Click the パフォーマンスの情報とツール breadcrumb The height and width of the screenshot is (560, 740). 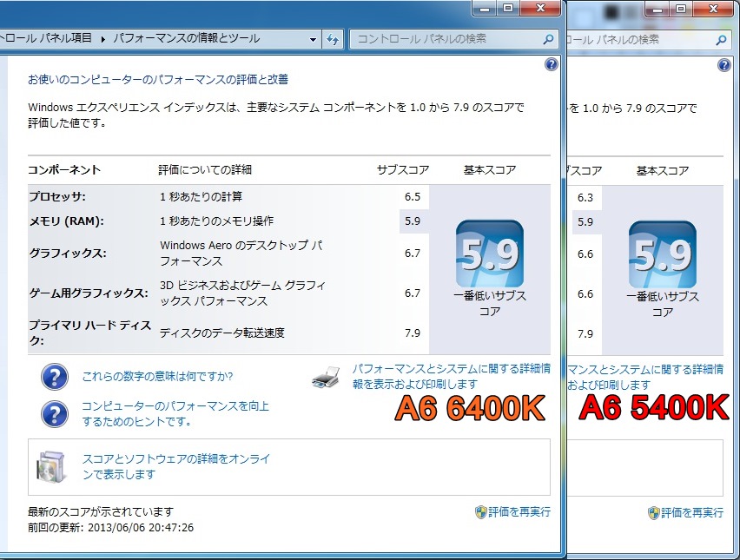(187, 38)
